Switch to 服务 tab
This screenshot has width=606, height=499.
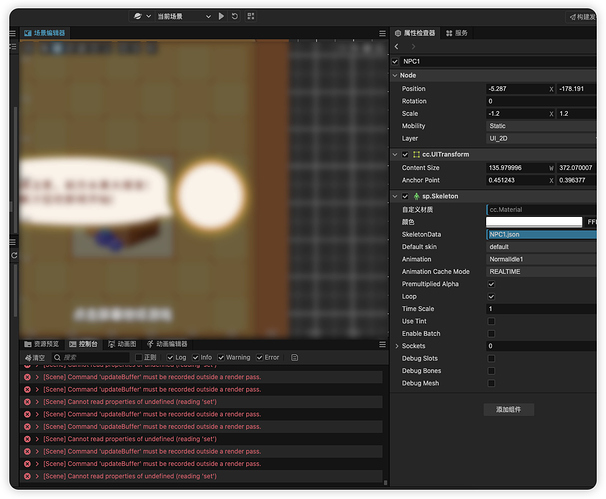click(x=457, y=33)
